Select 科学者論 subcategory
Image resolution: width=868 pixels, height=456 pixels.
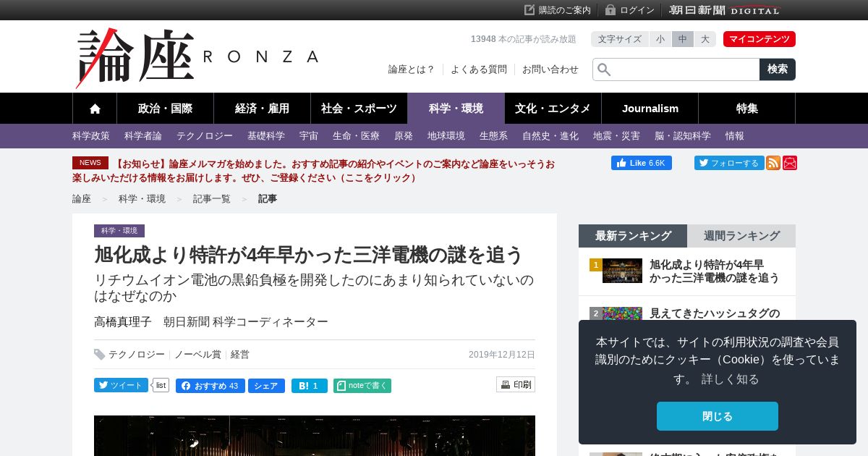click(143, 136)
